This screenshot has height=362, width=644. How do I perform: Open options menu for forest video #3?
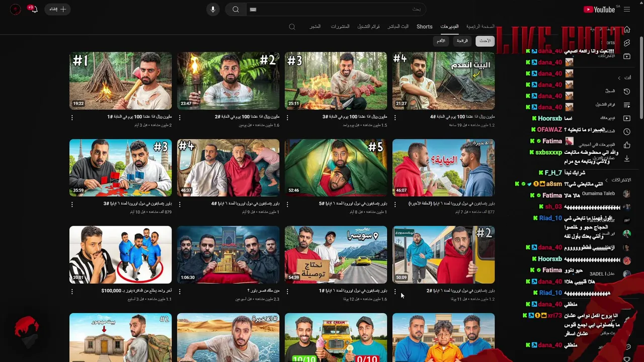coord(287,118)
